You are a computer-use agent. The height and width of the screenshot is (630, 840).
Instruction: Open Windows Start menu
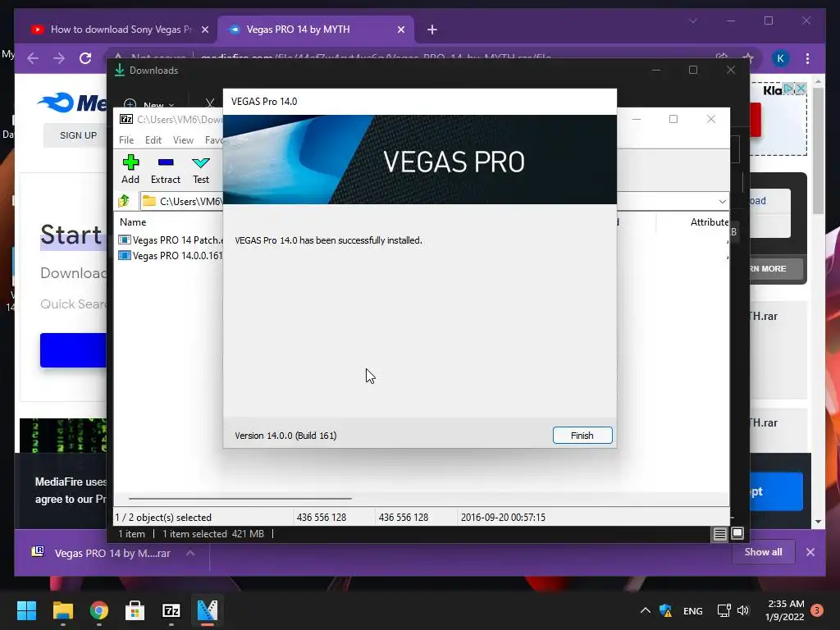[26, 610]
